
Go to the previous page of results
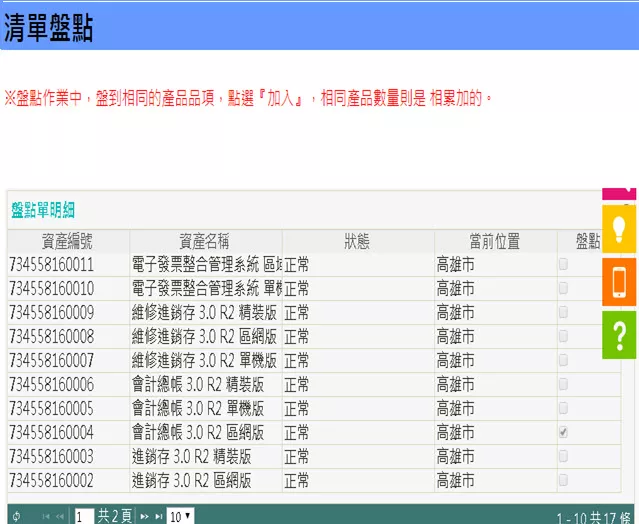60,516
